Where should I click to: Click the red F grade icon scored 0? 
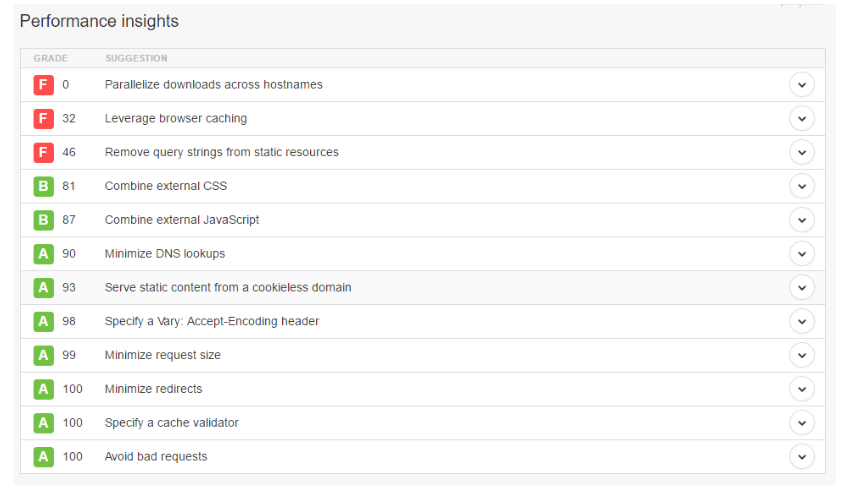43,85
